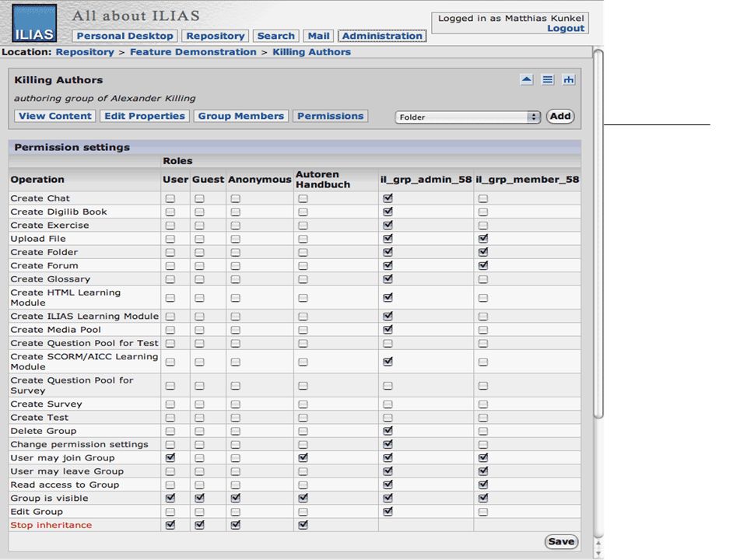
Task: Open the Feature Demonstration breadcrumb link
Action: click(193, 52)
